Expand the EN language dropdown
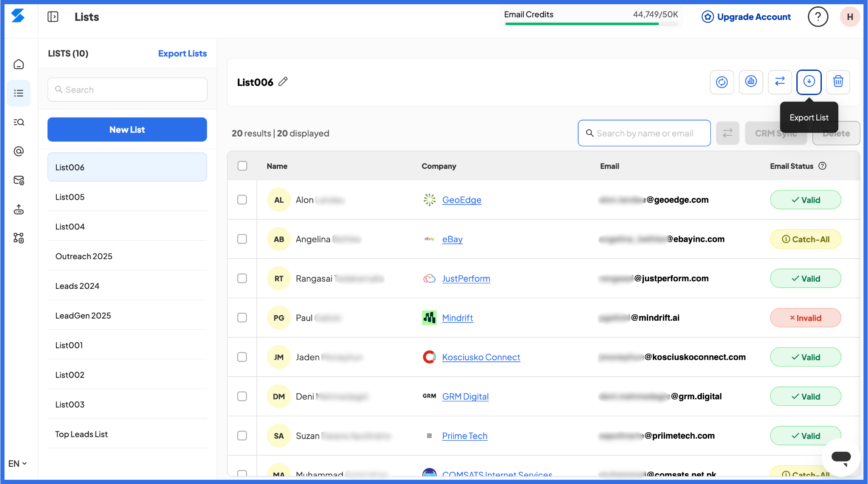868x484 pixels. tap(18, 464)
